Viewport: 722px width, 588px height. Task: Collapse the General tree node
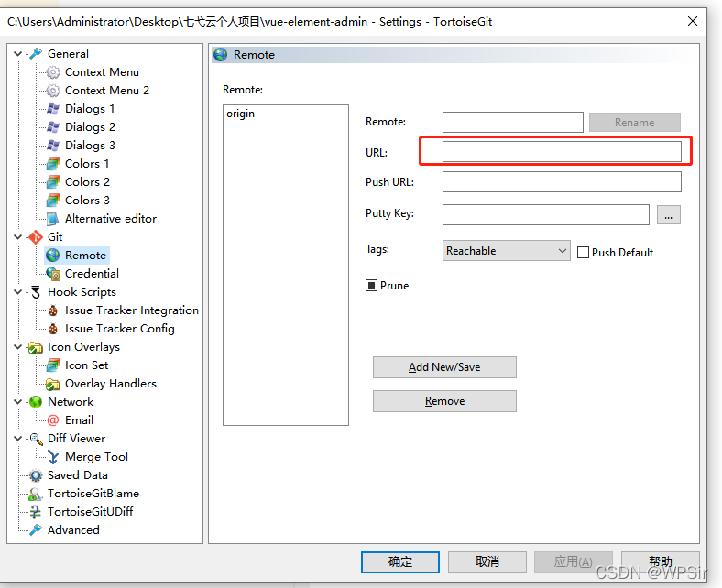18,53
